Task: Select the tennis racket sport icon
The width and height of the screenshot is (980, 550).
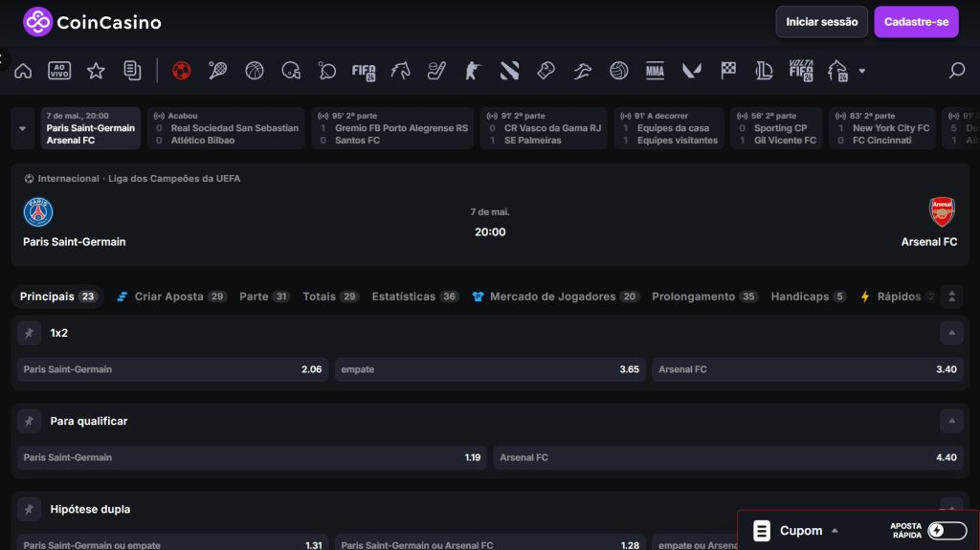Action: [217, 71]
